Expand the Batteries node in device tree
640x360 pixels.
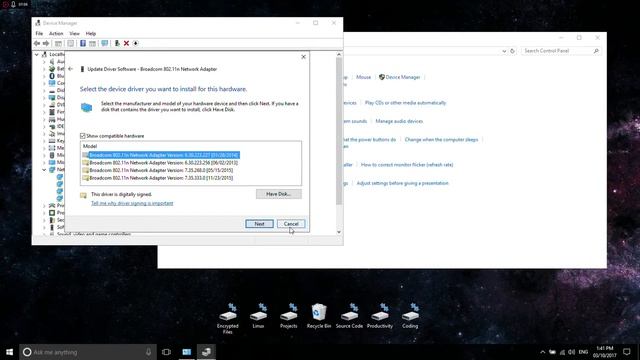click(x=44, y=69)
